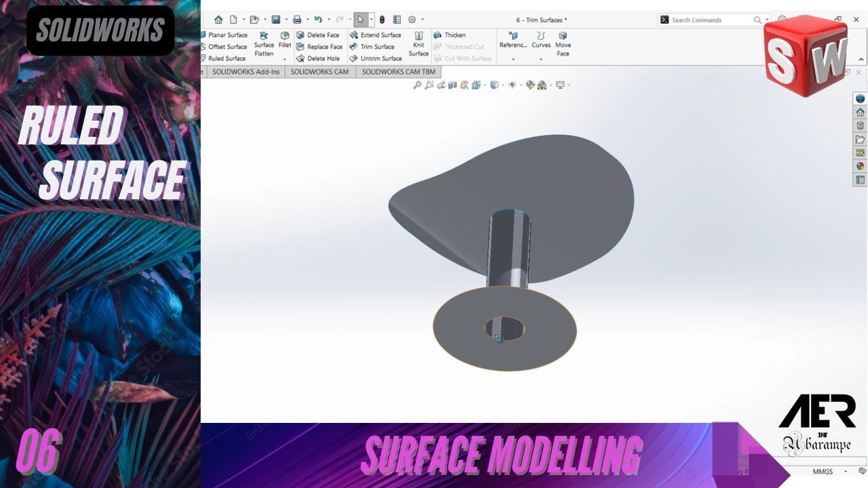Expand the Open file dropdown arrow
Image resolution: width=868 pixels, height=488 pixels.
click(264, 20)
